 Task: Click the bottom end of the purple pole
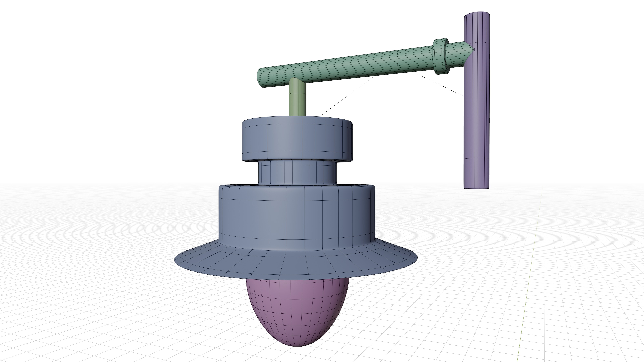[476, 186]
